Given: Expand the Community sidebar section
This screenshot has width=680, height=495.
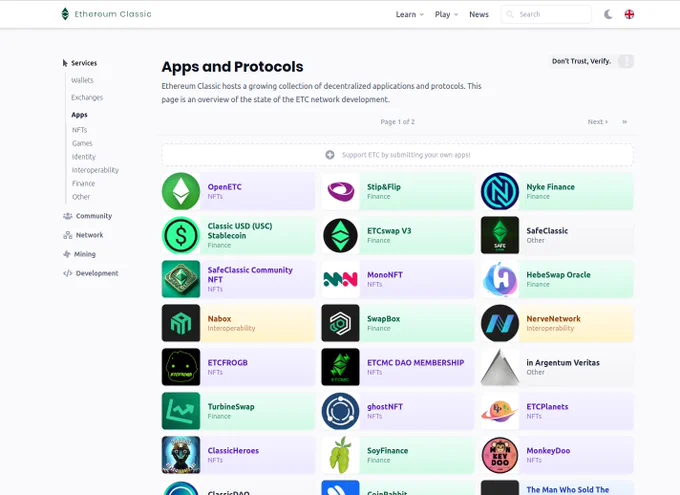Looking at the screenshot, I should click(x=88, y=216).
